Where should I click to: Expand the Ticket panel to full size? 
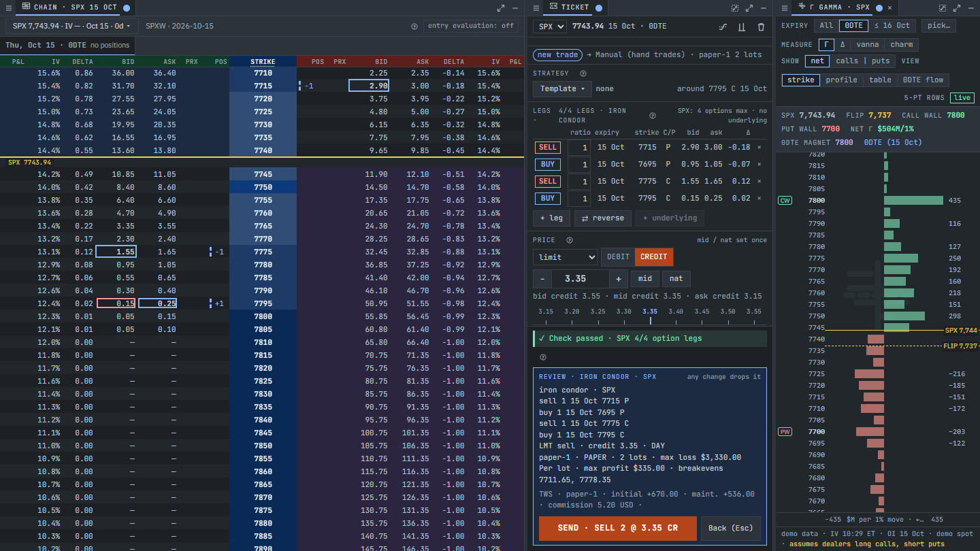click(x=749, y=8)
